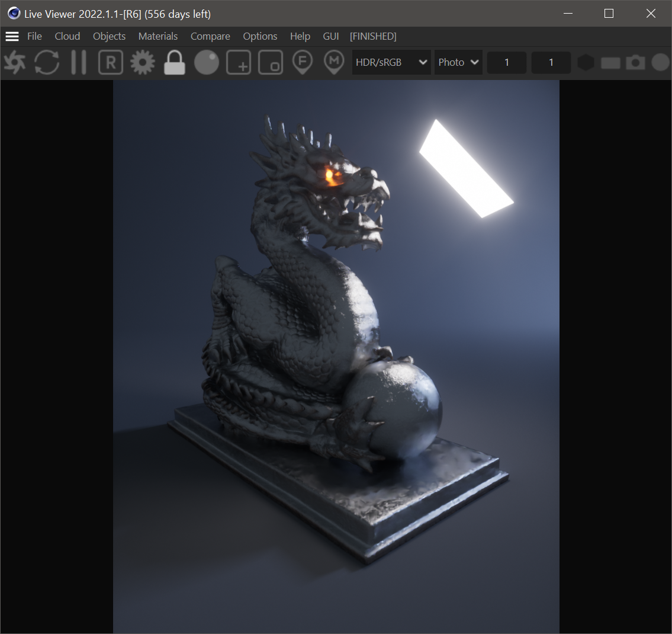Pause the render
The image size is (672, 634).
[79, 62]
